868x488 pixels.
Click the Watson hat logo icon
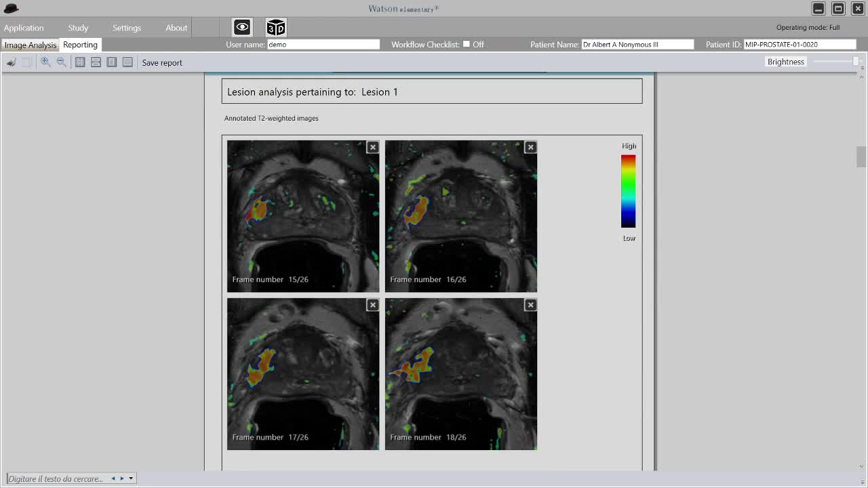[11, 8]
